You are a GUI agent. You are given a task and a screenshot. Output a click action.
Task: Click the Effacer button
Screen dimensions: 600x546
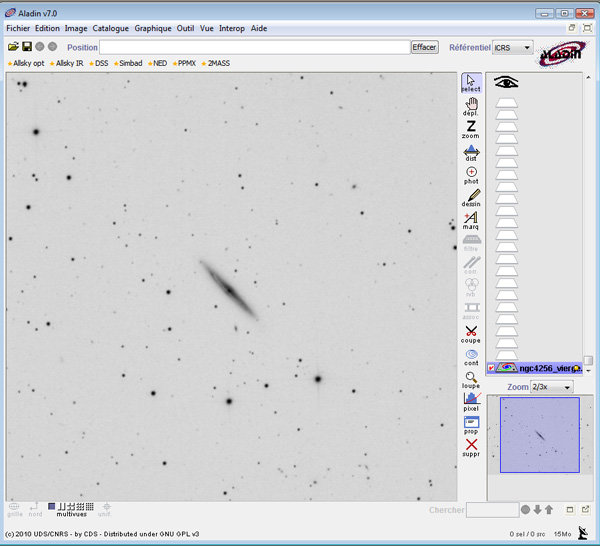424,47
